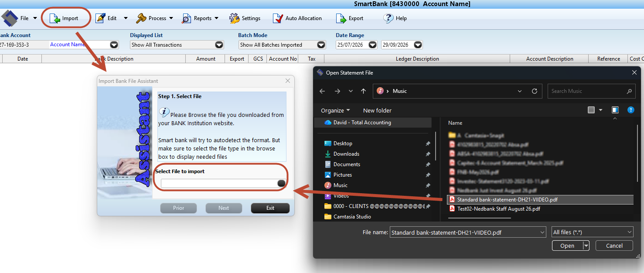Click the Help question mark icon
Viewport: 644px width, 273px height.
coord(388,18)
